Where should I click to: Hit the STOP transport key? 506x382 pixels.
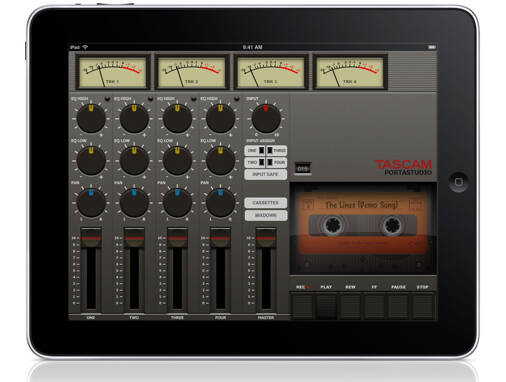point(422,306)
